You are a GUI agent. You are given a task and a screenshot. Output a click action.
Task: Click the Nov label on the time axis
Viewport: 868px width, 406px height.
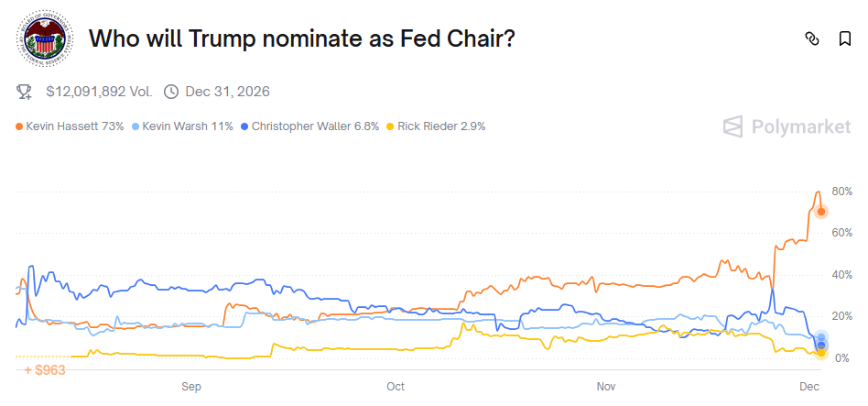[606, 387]
